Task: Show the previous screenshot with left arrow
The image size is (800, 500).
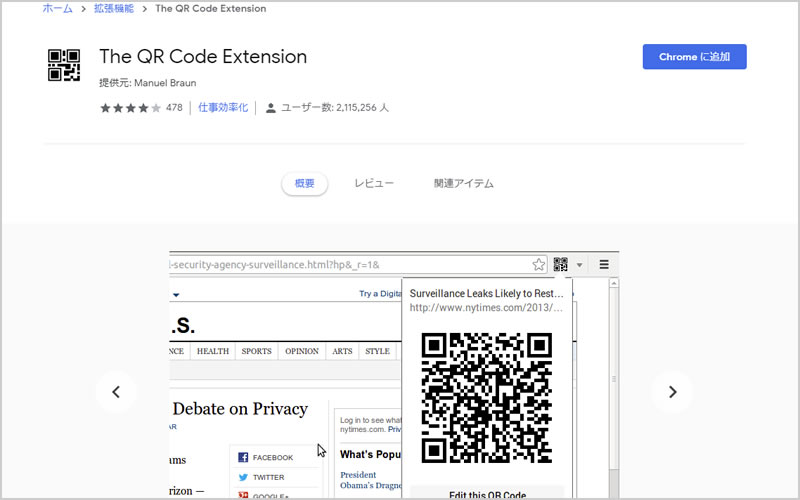Action: [116, 392]
